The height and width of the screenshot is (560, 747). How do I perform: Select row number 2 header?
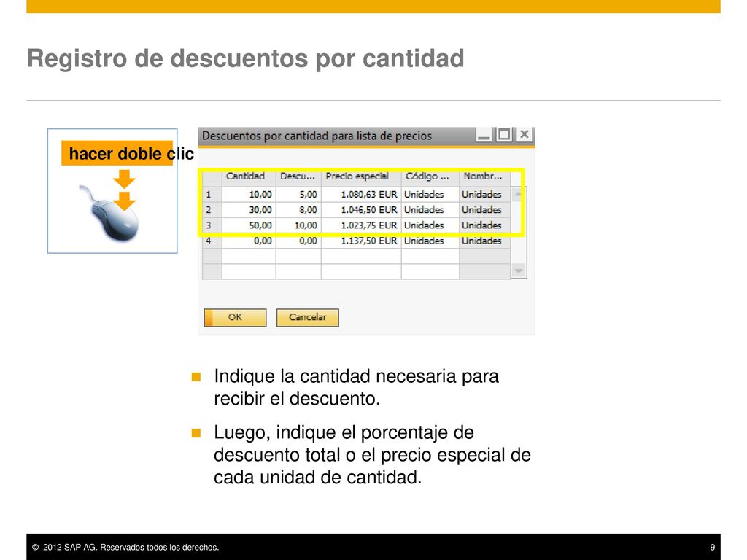point(212,209)
